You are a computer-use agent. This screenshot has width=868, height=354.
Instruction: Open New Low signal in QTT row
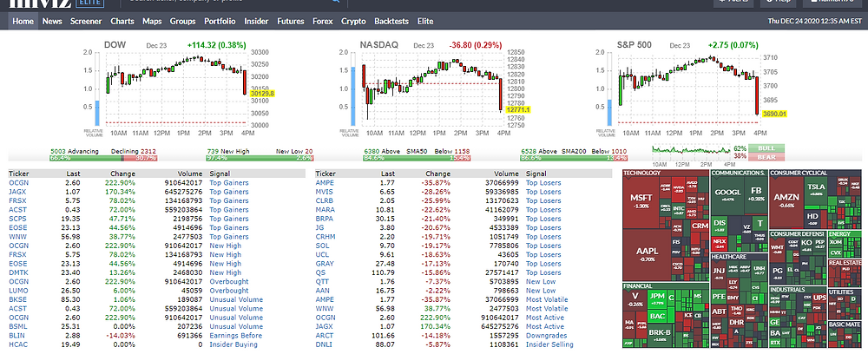(x=540, y=281)
